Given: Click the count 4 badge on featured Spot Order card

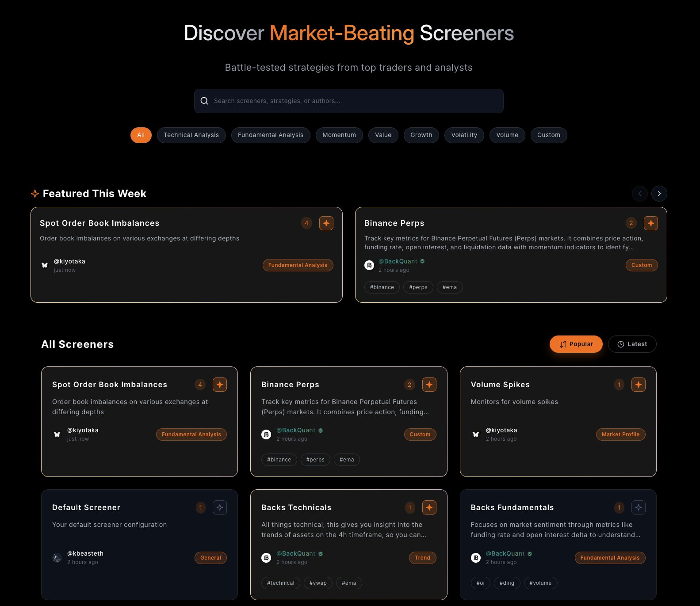Looking at the screenshot, I should pos(306,223).
